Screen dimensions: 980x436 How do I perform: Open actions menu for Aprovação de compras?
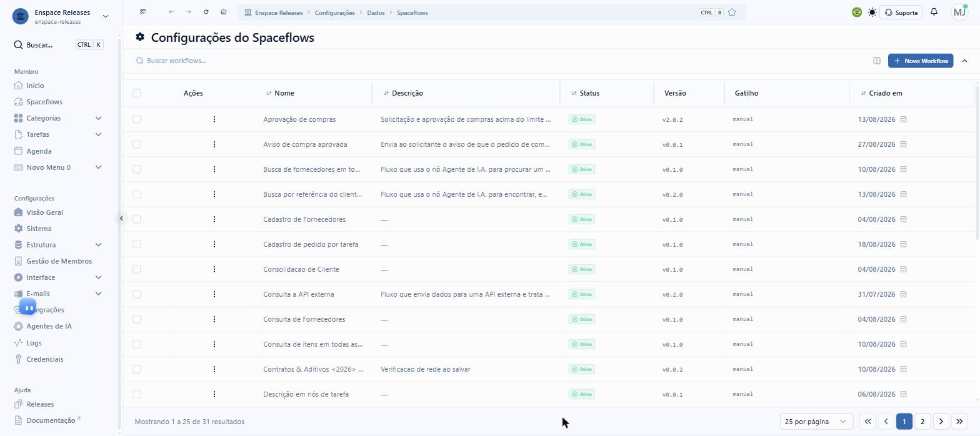click(214, 119)
